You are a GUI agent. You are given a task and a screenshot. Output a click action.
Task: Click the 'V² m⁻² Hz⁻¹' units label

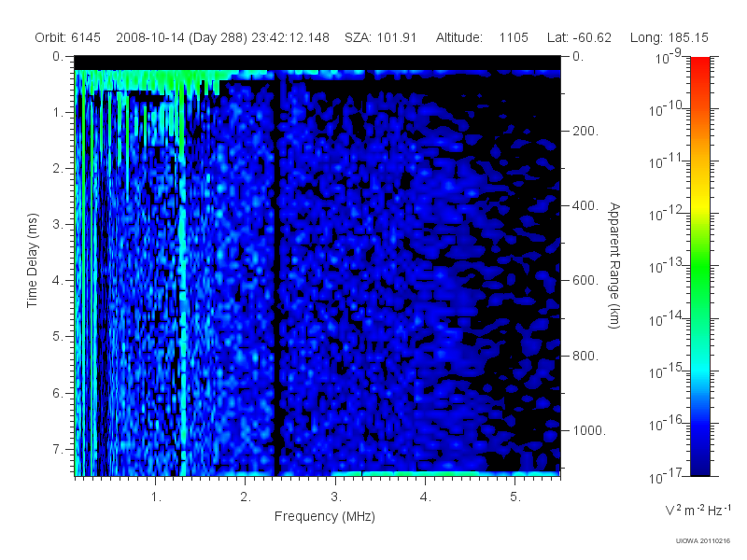[x=698, y=510]
